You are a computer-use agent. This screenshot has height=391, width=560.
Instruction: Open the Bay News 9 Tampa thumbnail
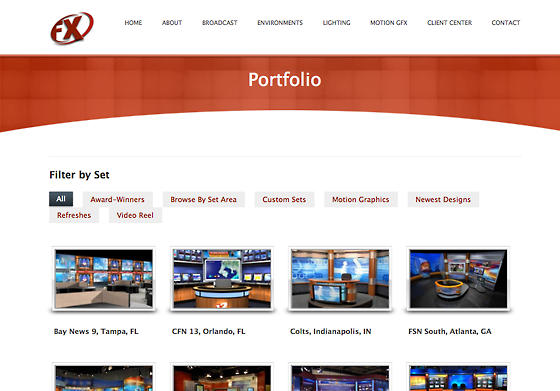tap(104, 279)
